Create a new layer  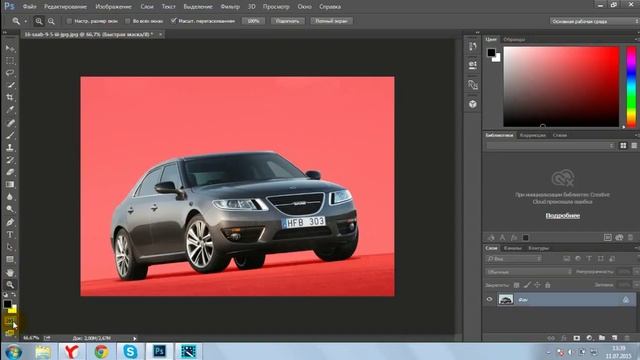point(614,338)
